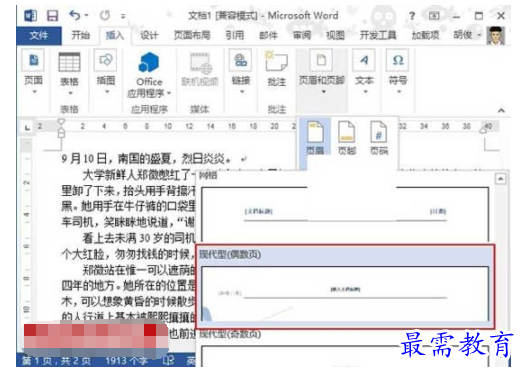
Task: Expand the 表格 dropdown arrow
Action: point(70,93)
